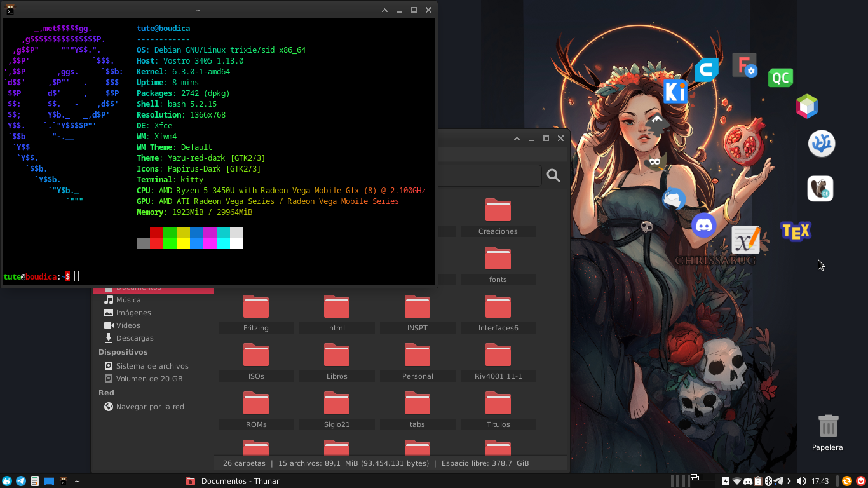The height and width of the screenshot is (488, 868).
Task: Open the NetBeans cube desktop icon
Action: pyautogui.click(x=807, y=106)
